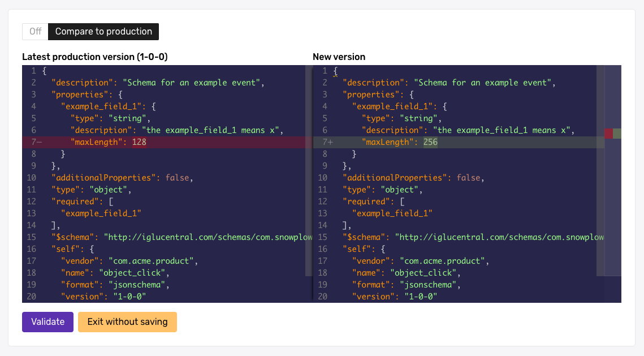Click the green addition marker in overview ruler
Image resolution: width=644 pixels, height=356 pixels.
click(x=617, y=134)
